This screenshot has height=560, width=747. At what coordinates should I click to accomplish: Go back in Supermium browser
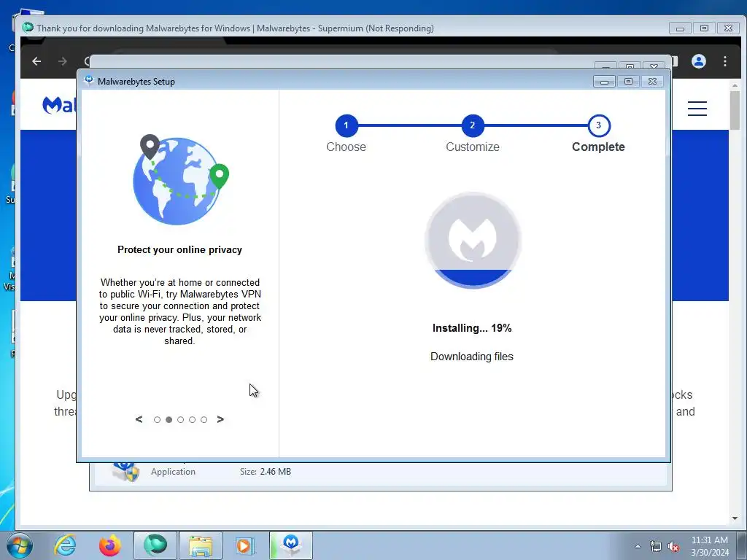[x=36, y=61]
